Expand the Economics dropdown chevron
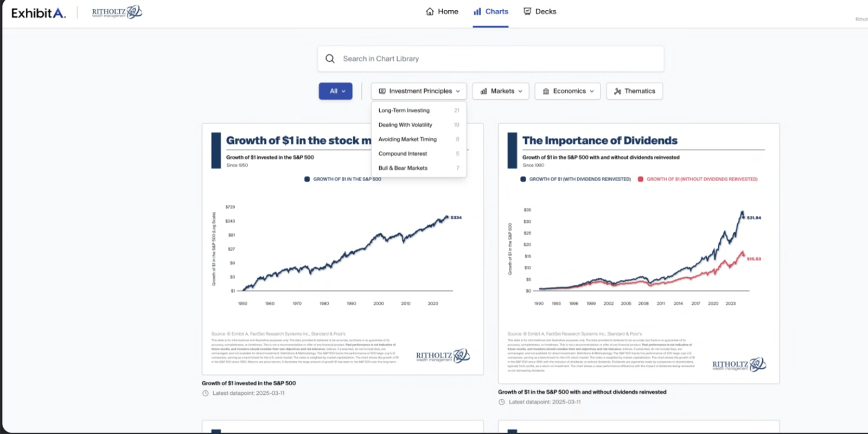Viewport: 868px width, 434px height. click(592, 91)
